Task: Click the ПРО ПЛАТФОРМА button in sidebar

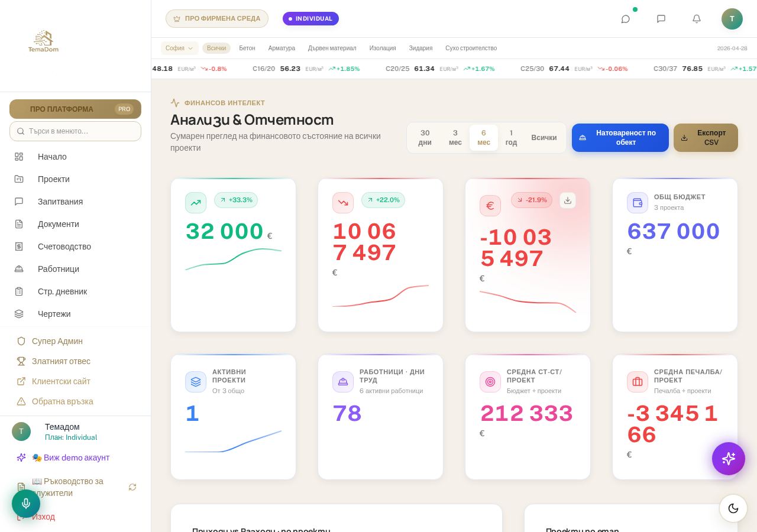Action: pos(75,109)
